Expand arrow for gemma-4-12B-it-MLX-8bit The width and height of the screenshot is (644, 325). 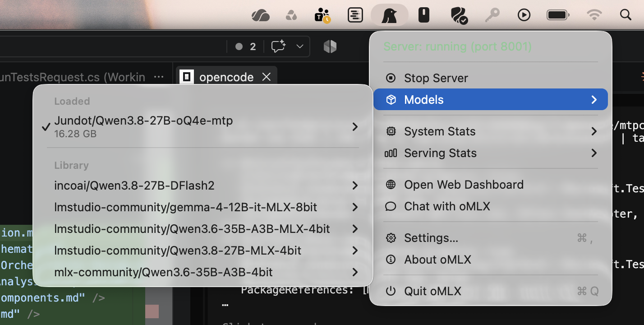click(x=355, y=207)
